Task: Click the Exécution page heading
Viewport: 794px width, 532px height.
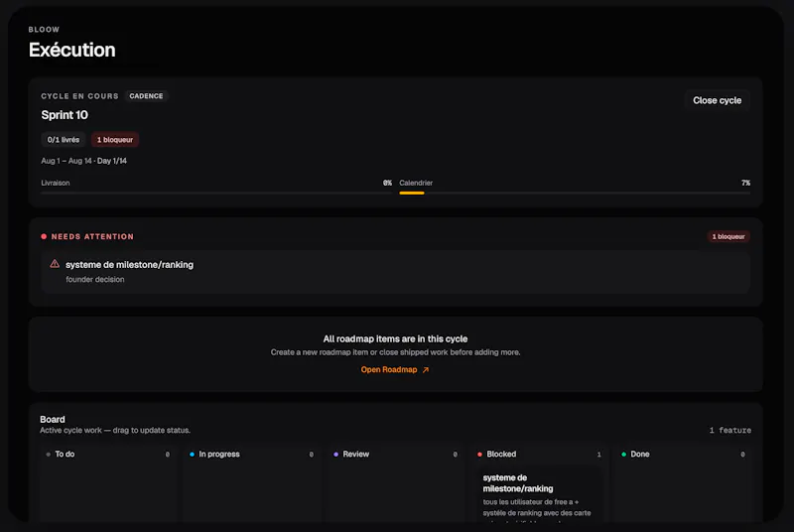Action: pyautogui.click(x=72, y=50)
